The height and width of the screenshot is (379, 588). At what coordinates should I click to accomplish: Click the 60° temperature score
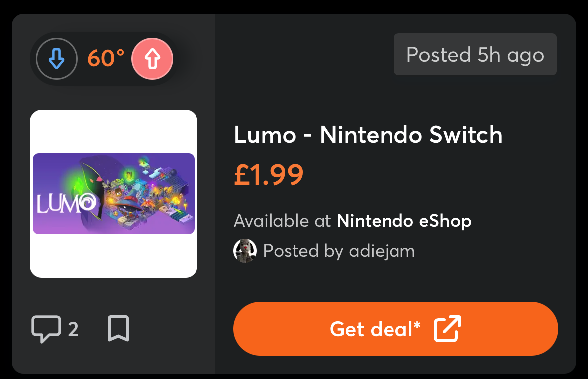click(106, 58)
